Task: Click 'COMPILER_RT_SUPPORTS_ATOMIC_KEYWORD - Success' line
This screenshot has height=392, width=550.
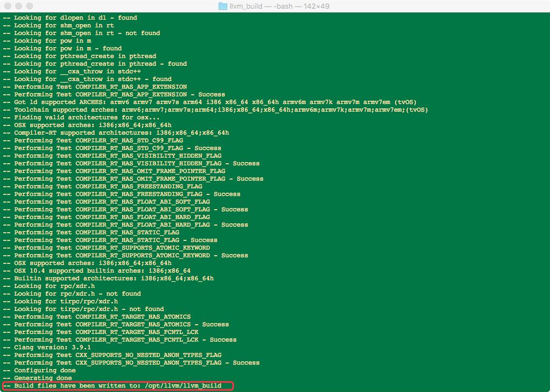Action: [x=125, y=256]
